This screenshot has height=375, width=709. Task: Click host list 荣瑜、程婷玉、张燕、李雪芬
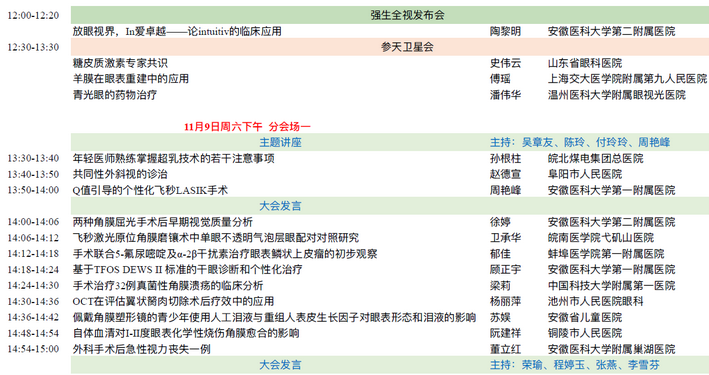591,365
